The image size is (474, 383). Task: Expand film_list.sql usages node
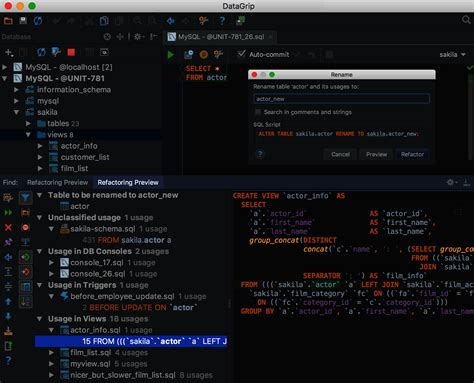click(x=51, y=352)
